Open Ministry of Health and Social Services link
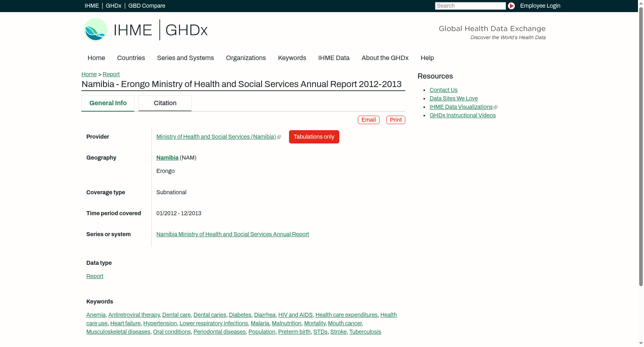644x347 pixels. pyautogui.click(x=216, y=137)
